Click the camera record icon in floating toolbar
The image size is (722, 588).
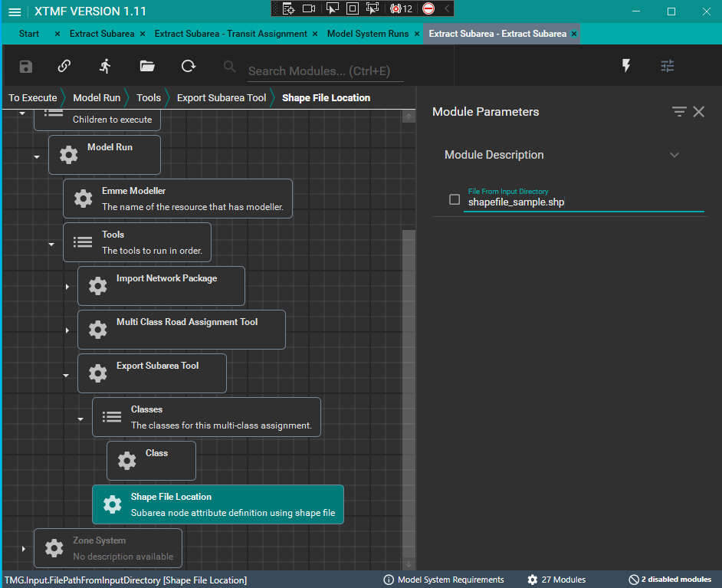[x=309, y=8]
